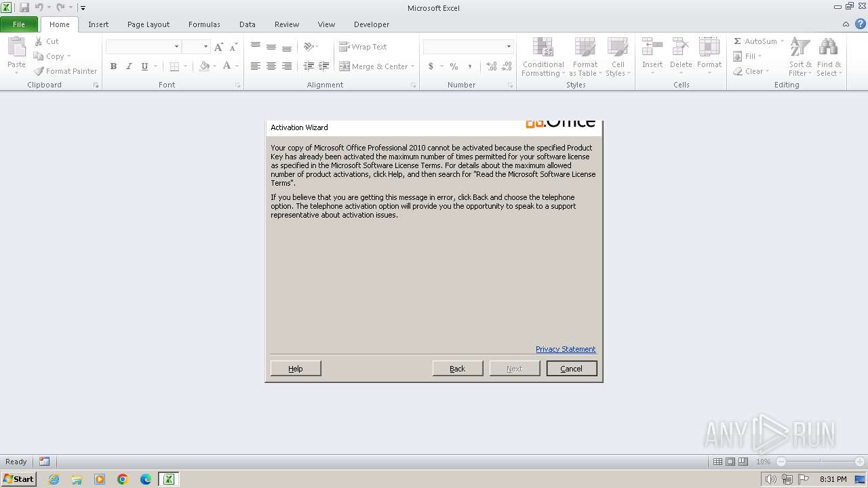Image resolution: width=868 pixels, height=488 pixels.
Task: Click the Copy icon
Action: [x=39, y=56]
